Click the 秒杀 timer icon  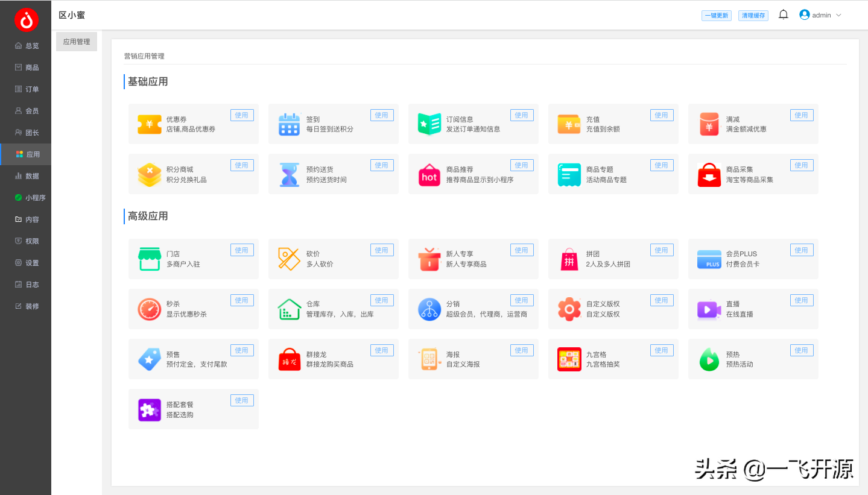(150, 309)
